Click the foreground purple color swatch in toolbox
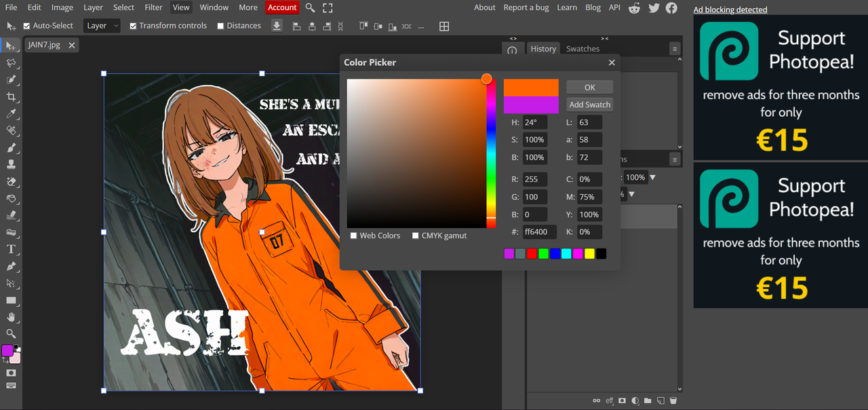This screenshot has height=410, width=868. coord(7,350)
